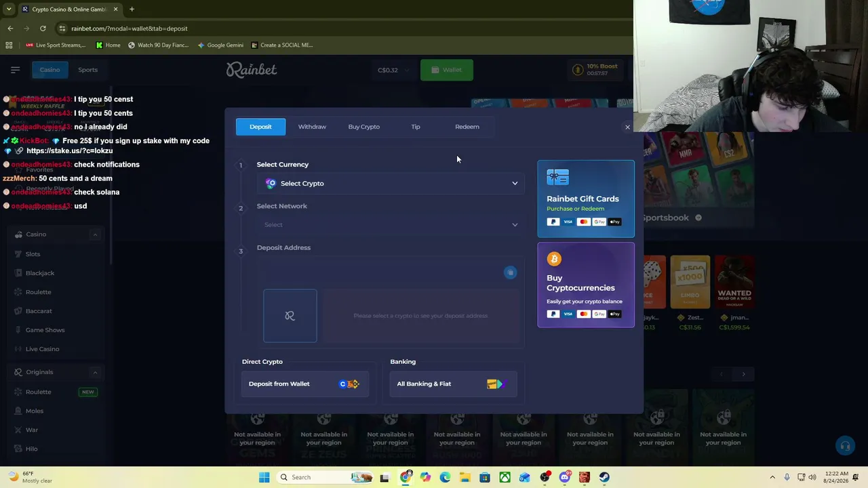
Task: Open the Select Crypto currency dropdown
Action: [390, 183]
